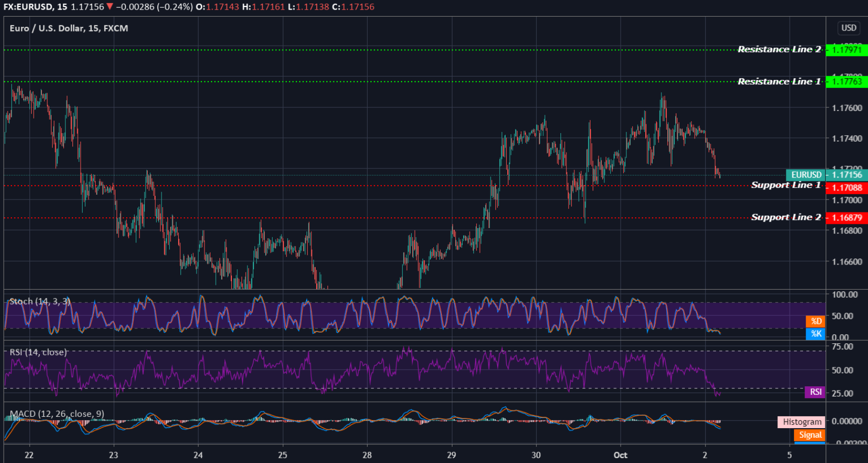Click the 1.17000 price scale value

[x=847, y=201]
